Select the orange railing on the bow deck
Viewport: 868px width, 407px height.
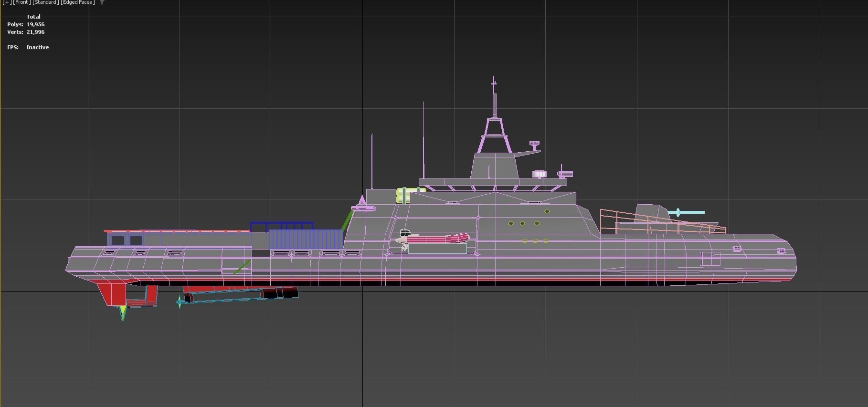(x=663, y=222)
